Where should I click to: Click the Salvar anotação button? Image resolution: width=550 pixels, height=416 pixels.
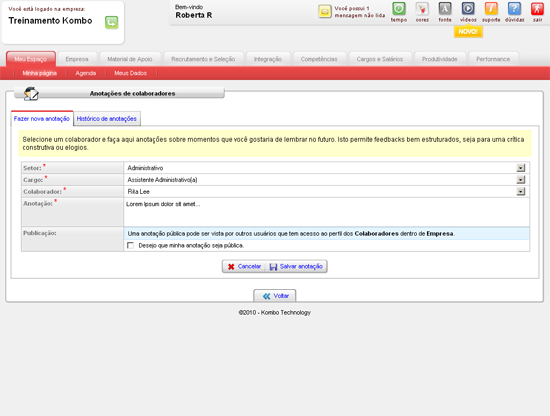(296, 267)
